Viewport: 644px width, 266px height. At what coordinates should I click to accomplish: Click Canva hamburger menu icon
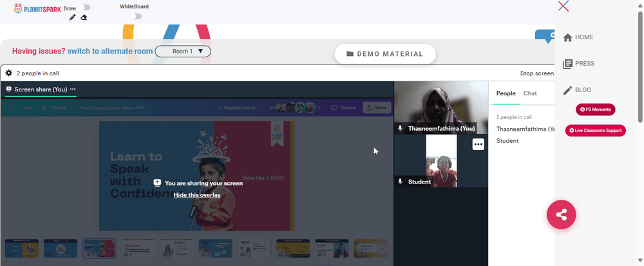coord(11,108)
